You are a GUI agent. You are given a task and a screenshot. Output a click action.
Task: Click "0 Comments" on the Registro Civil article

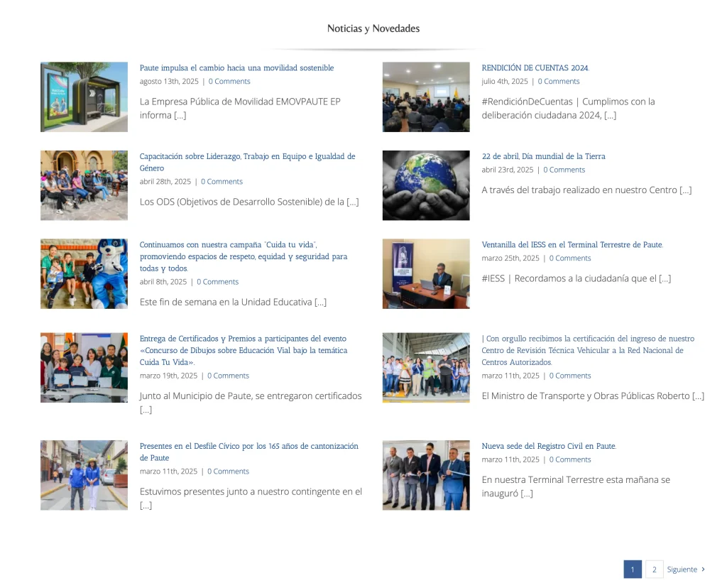pos(570,459)
